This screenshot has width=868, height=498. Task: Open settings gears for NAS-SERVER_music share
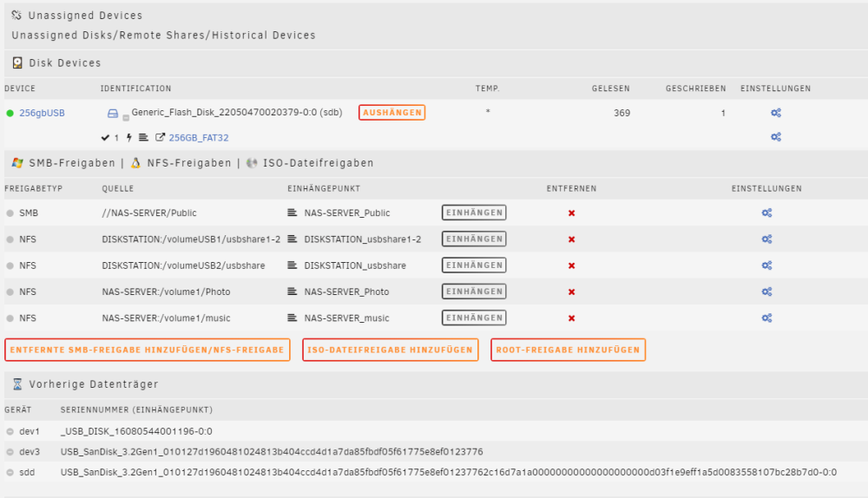tap(766, 318)
